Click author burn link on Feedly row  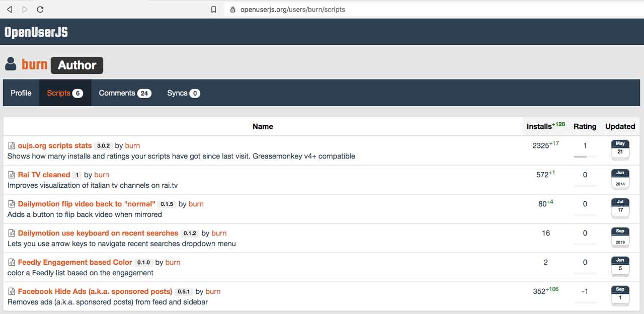(x=173, y=262)
